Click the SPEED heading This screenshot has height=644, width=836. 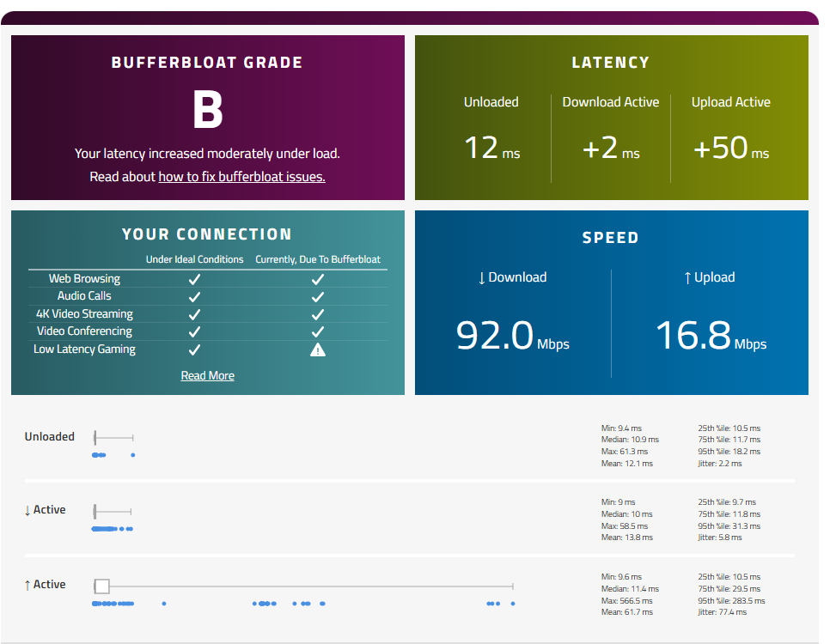(x=611, y=238)
